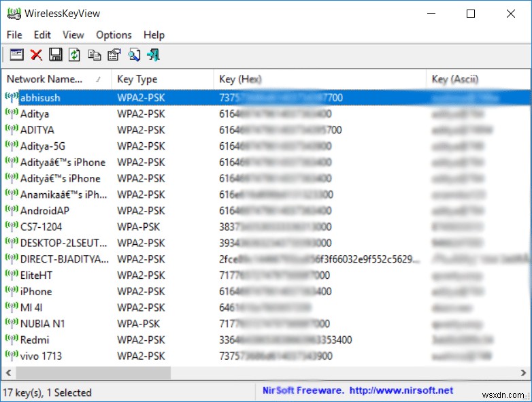Click the hex key in the DIRECT-BJADITYA row

tap(319, 259)
